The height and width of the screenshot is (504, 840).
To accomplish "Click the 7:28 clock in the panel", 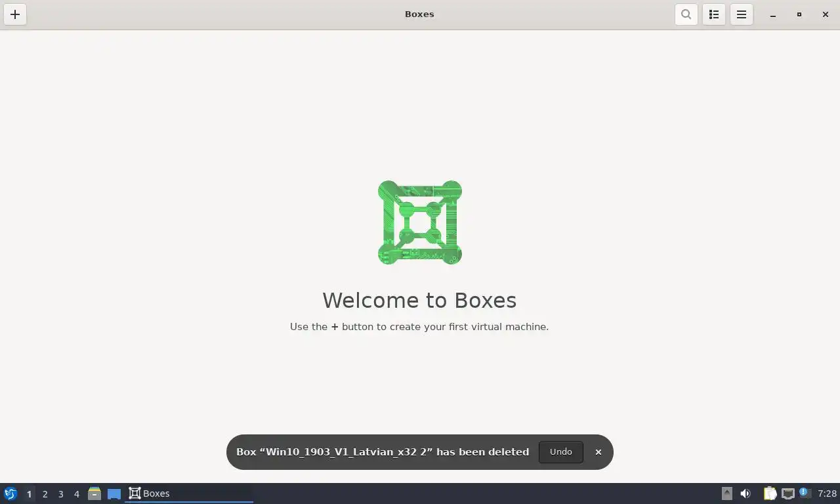I will click(827, 493).
